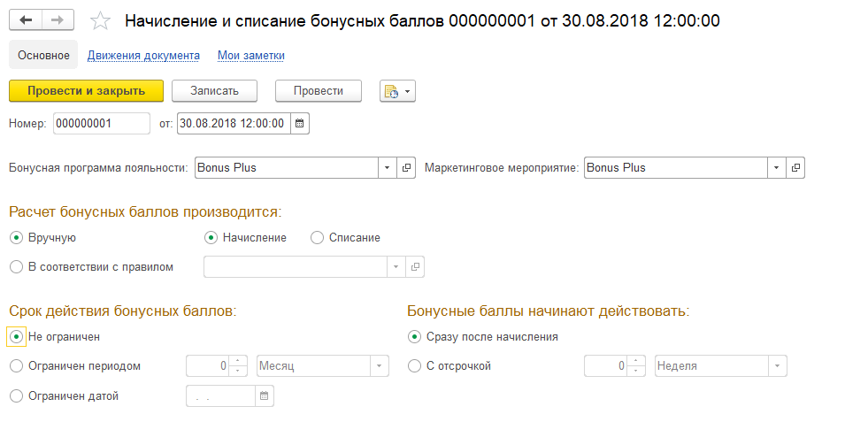Increase the period count with up arrow

pos(238,361)
